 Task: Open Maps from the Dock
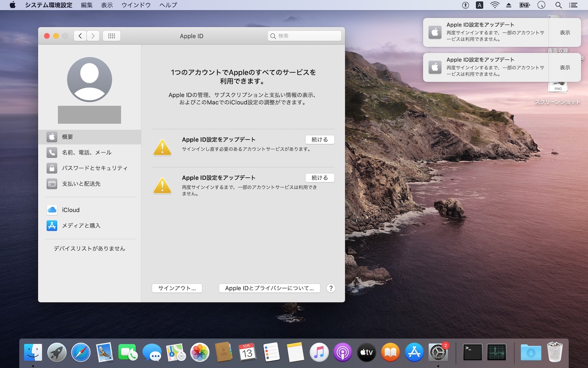point(176,352)
